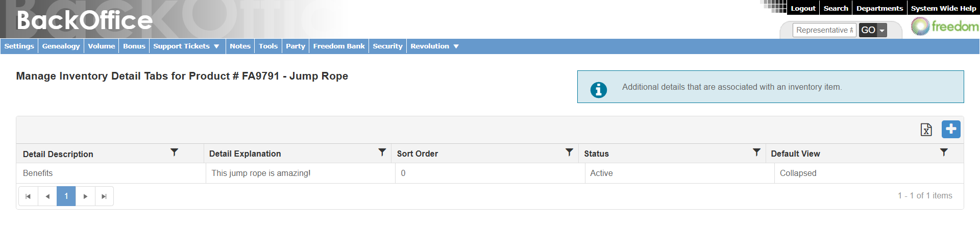Filter the Default View column
This screenshot has width=980, height=228.
pos(944,153)
